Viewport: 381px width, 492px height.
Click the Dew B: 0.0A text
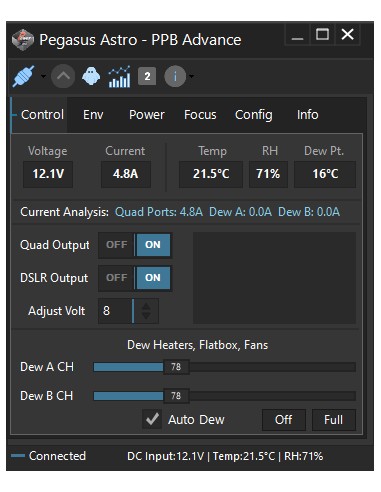click(x=309, y=212)
